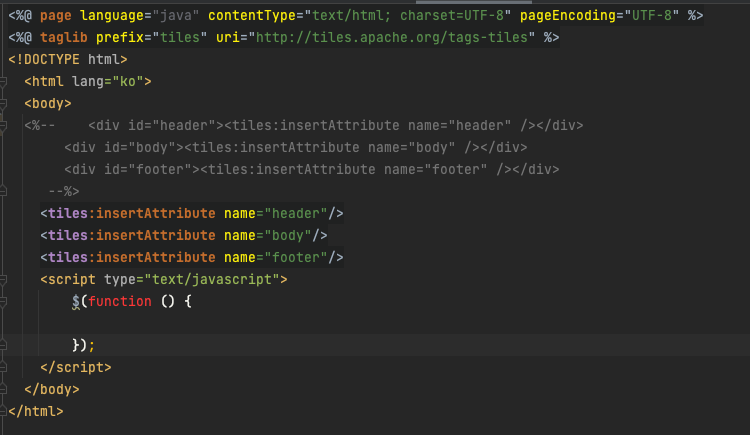This screenshot has width=750, height=435.
Task: Click name="footer" in active insertAttribute tag
Action: (276, 258)
